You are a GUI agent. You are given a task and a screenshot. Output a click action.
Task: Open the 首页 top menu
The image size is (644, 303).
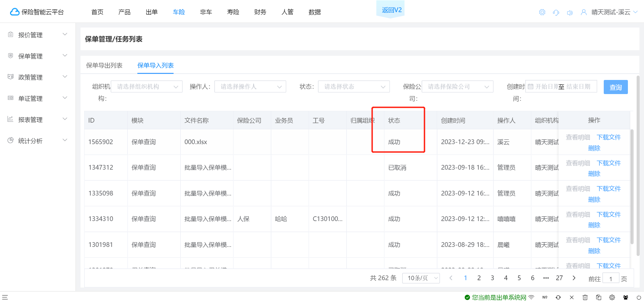pyautogui.click(x=97, y=12)
